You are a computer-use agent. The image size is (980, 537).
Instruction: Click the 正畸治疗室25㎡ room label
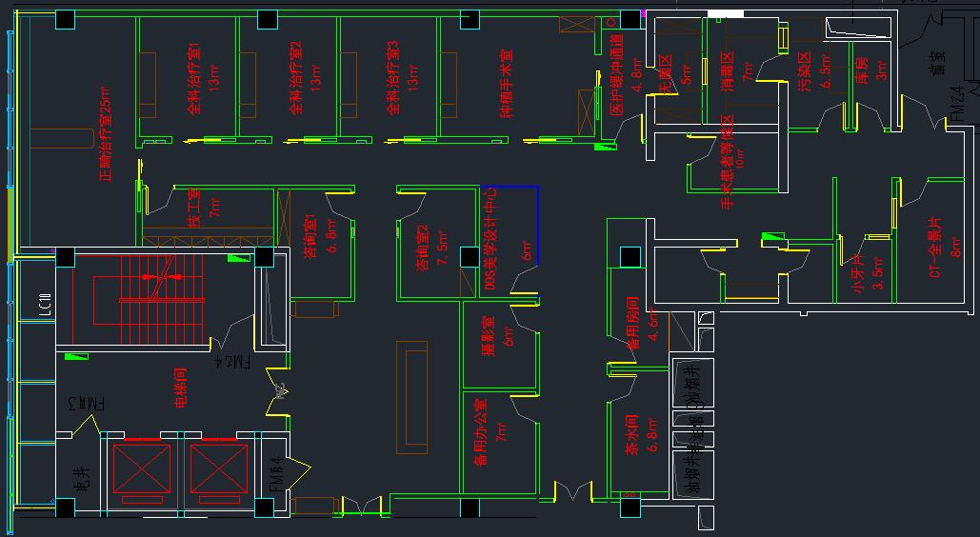tap(106, 134)
